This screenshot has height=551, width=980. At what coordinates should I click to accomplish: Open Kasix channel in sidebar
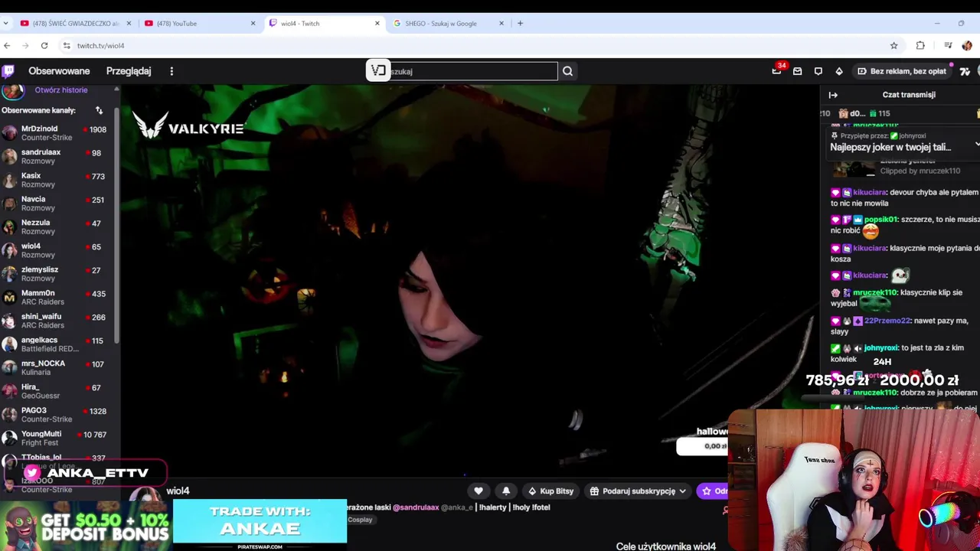point(58,180)
